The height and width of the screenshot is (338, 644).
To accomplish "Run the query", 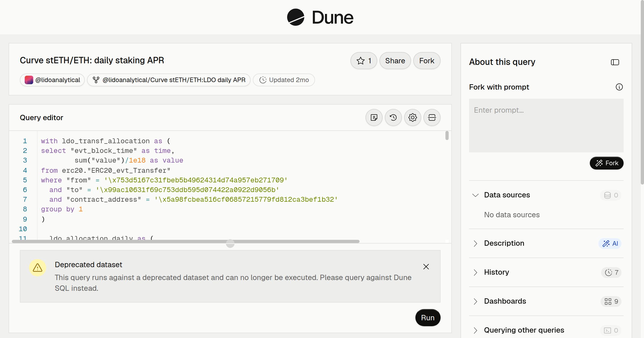I will pyautogui.click(x=428, y=318).
